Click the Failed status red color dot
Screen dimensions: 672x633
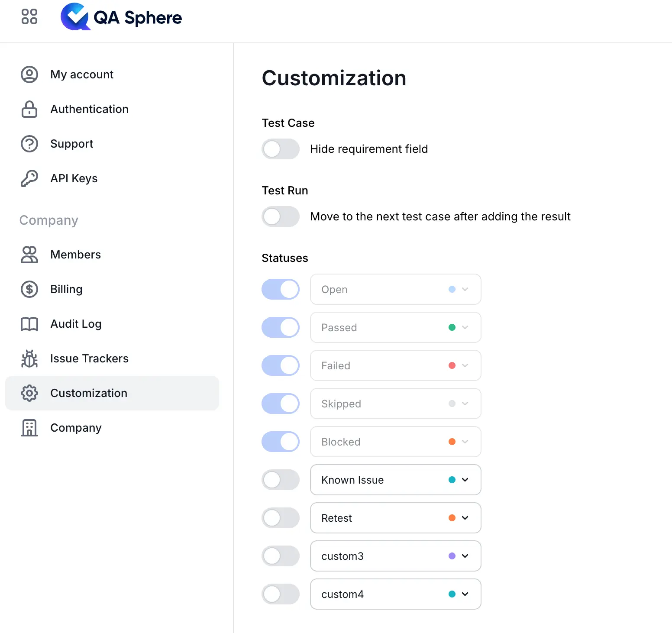[452, 365]
